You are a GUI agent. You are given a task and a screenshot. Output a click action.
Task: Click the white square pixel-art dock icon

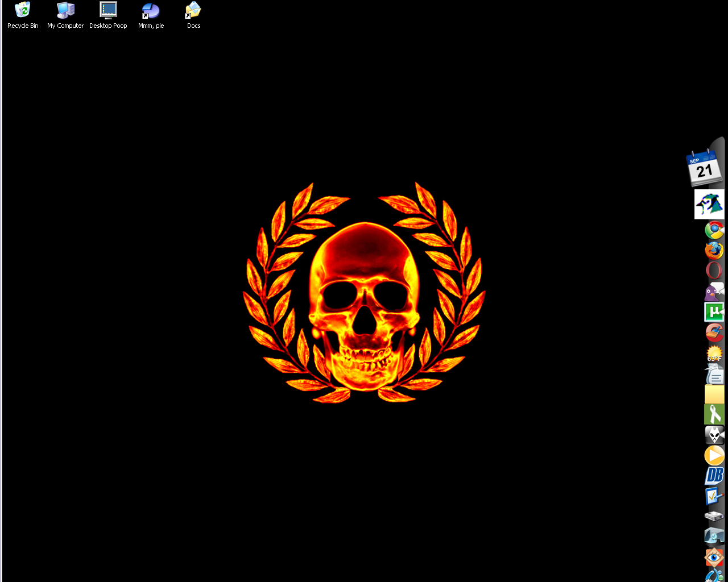click(x=709, y=204)
